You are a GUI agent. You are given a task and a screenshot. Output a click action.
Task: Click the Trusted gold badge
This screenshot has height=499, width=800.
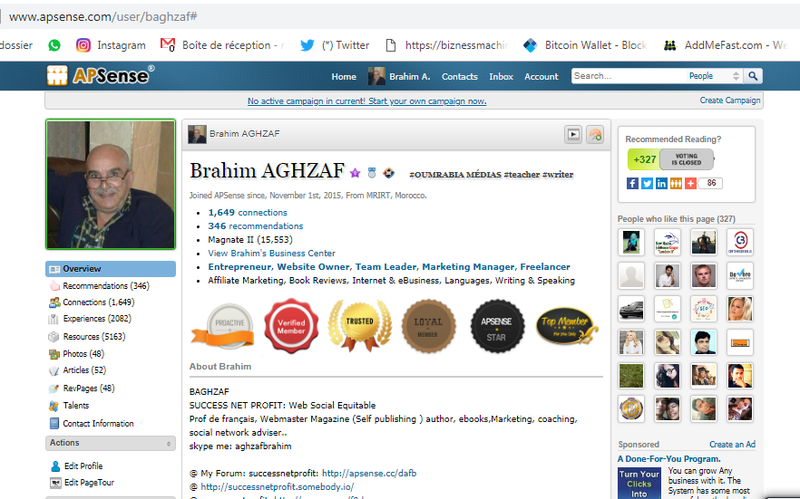[358, 327]
